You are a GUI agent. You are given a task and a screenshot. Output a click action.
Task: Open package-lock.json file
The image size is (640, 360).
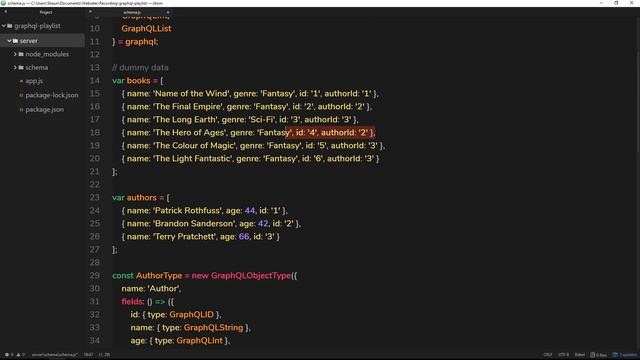click(x=51, y=95)
